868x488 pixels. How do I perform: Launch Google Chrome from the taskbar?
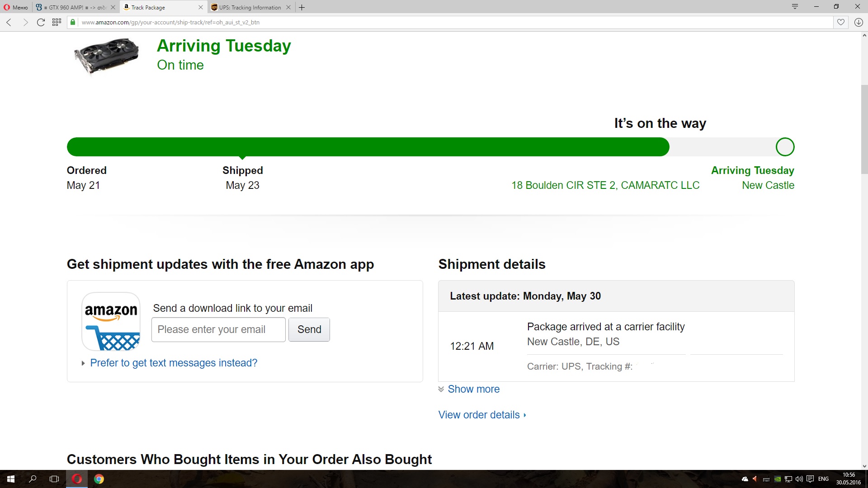(99, 479)
